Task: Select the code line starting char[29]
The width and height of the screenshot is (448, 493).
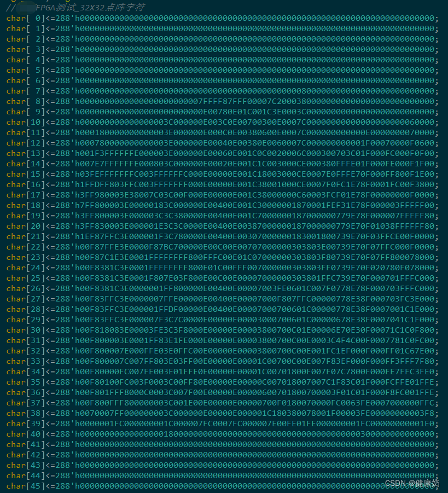Action: pos(222,320)
